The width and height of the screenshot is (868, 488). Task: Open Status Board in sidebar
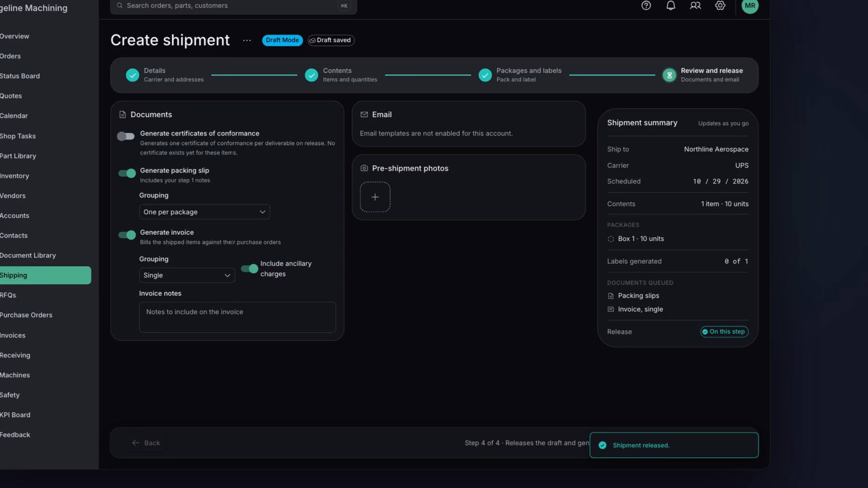coord(45,76)
